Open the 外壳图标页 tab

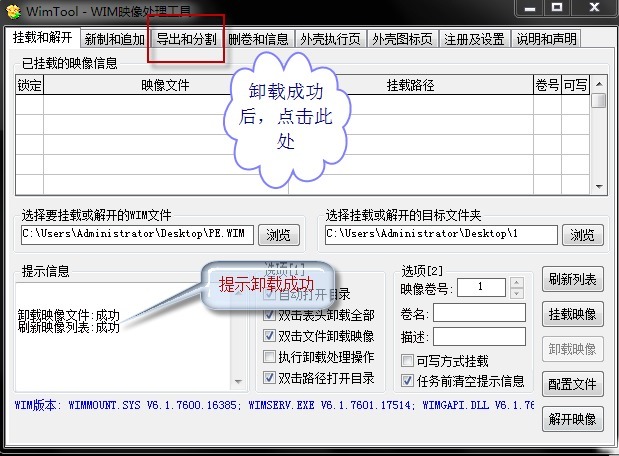pos(402,39)
